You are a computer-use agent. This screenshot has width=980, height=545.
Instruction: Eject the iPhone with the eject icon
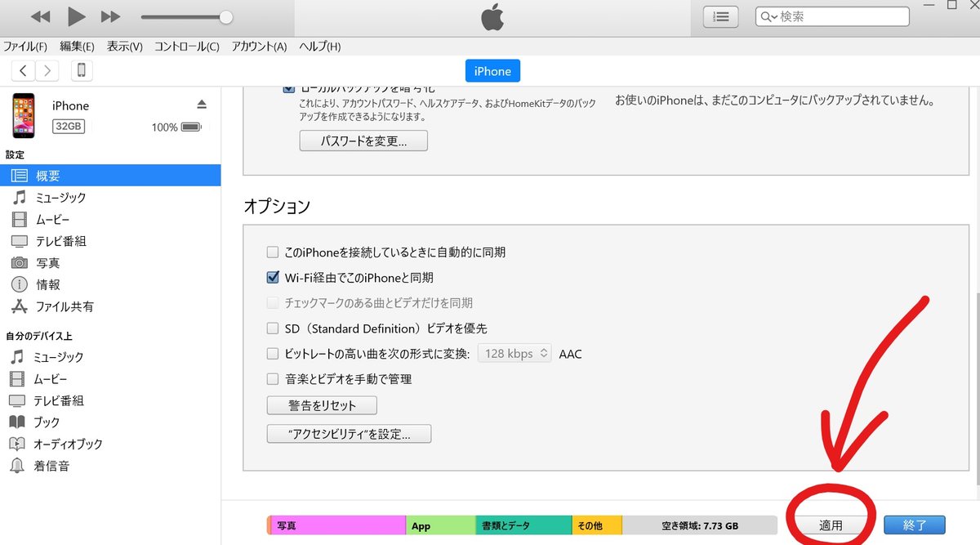point(202,105)
